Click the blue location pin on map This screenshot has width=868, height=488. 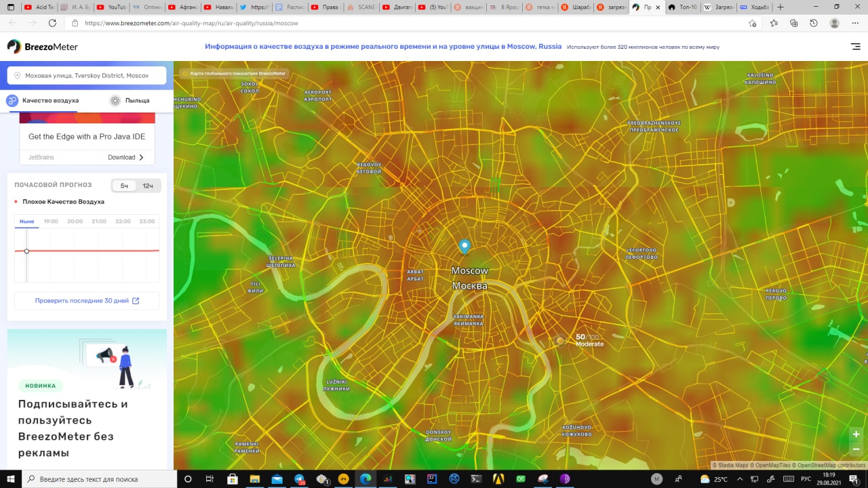coord(465,247)
